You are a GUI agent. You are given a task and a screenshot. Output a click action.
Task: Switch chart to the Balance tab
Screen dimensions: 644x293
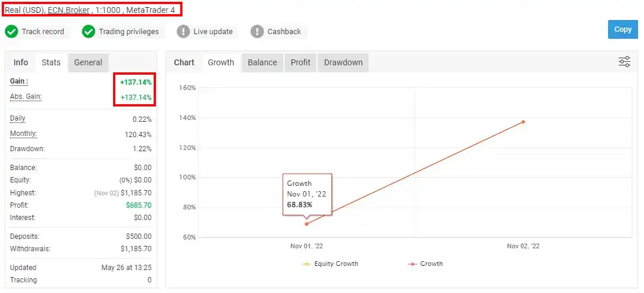262,62
